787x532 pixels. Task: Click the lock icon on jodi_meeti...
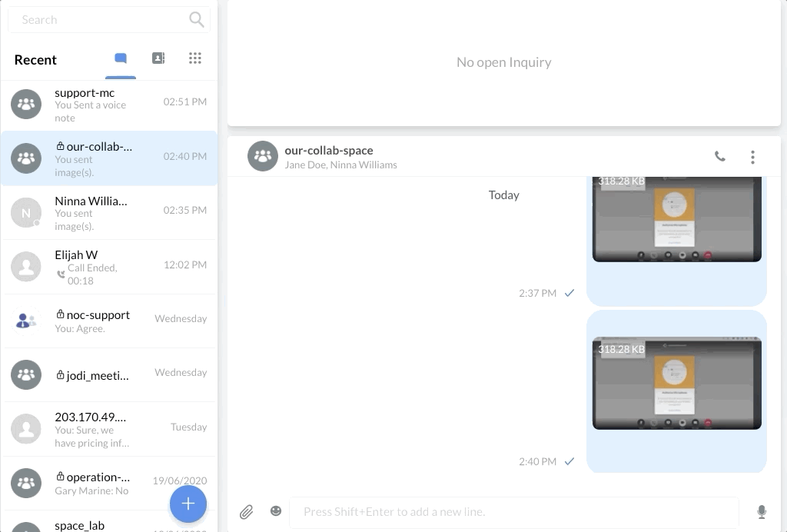point(60,375)
